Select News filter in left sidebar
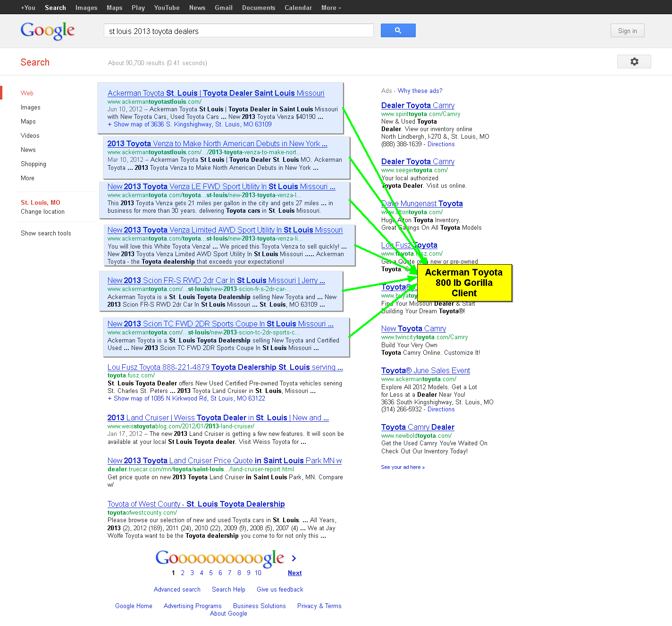 28,150
